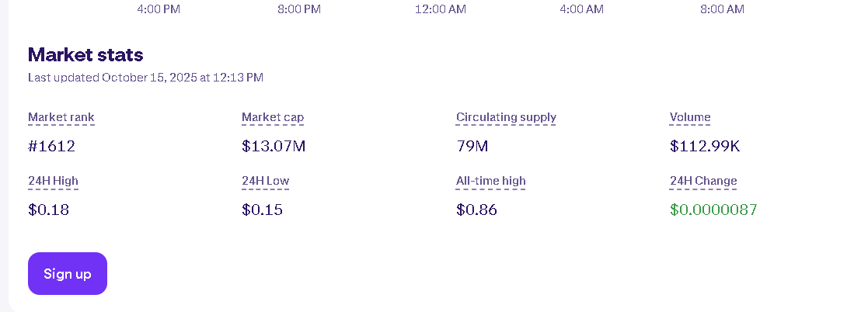Click the 24H High label
This screenshot has width=868, height=312.
pos(53,182)
